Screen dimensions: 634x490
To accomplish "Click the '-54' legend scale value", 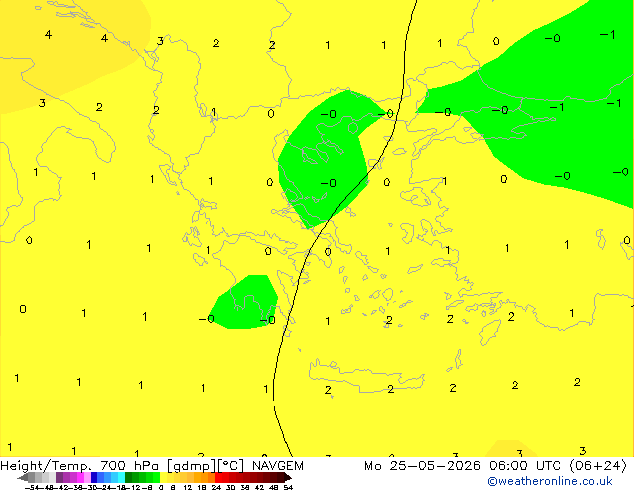I will pyautogui.click(x=32, y=488).
